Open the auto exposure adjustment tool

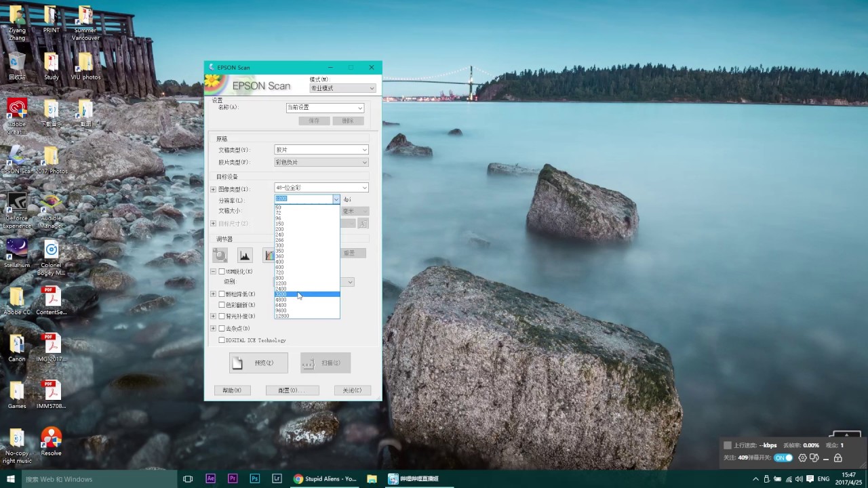[x=220, y=255]
